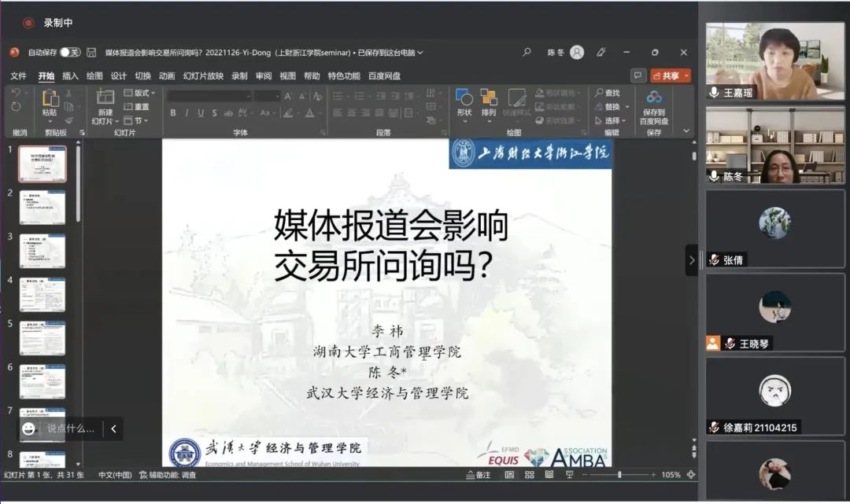Click the zoom slider in status bar

[x=619, y=475]
